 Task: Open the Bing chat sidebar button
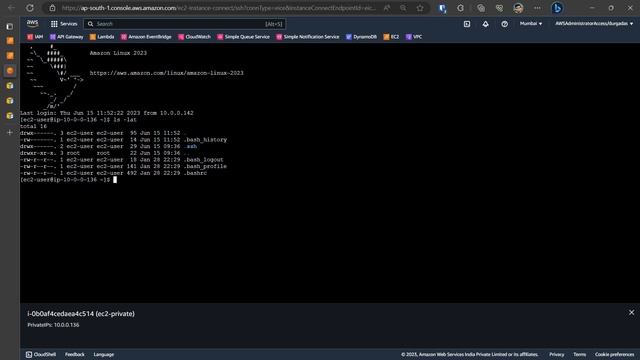(x=557, y=8)
